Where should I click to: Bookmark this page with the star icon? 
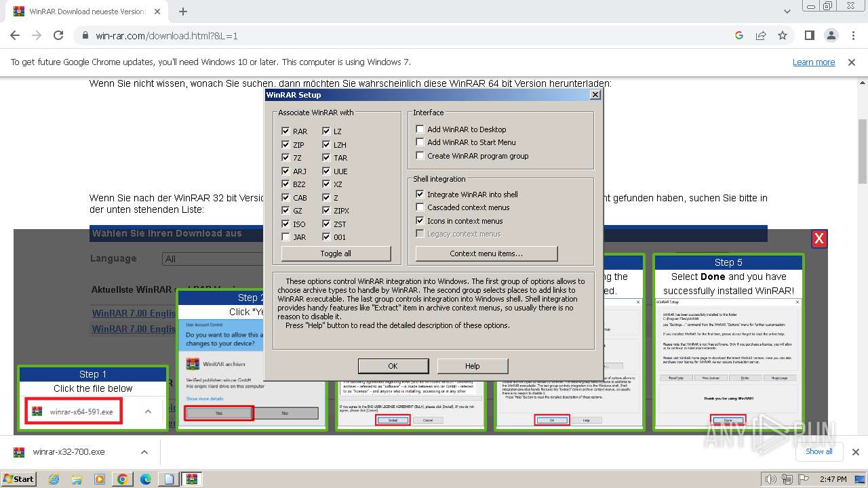[x=783, y=36]
